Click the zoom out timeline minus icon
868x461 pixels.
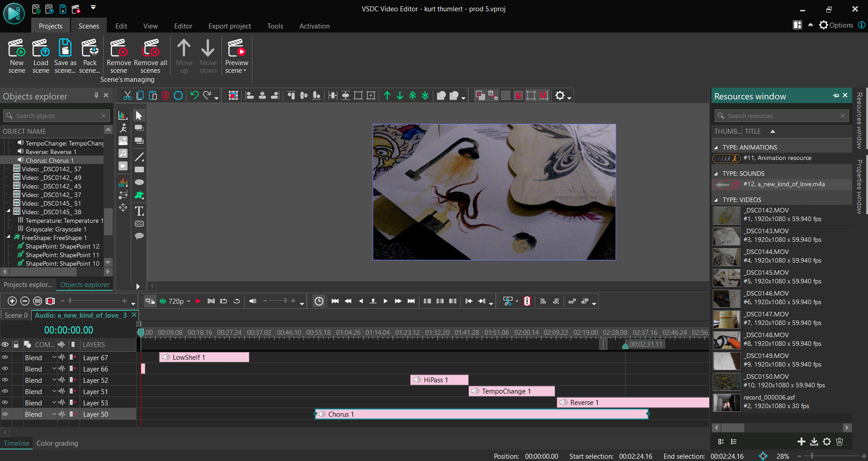25,301
